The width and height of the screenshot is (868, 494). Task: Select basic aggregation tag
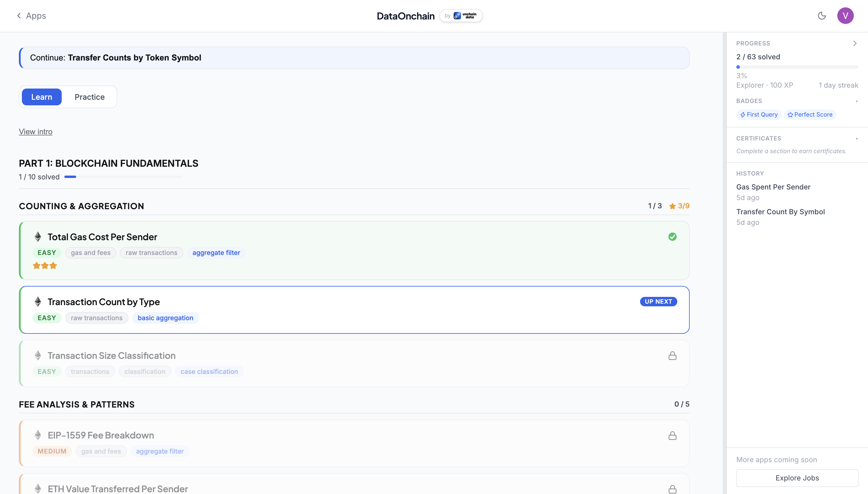coord(165,318)
